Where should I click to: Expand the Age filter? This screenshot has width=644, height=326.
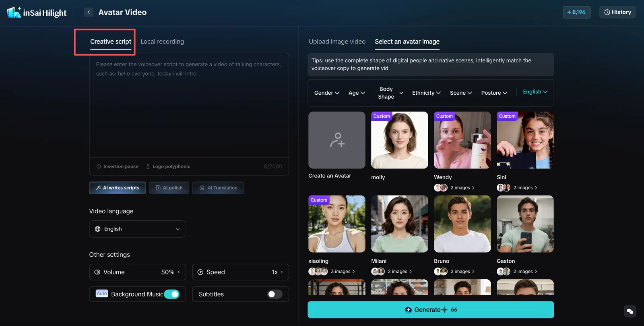[x=357, y=93]
